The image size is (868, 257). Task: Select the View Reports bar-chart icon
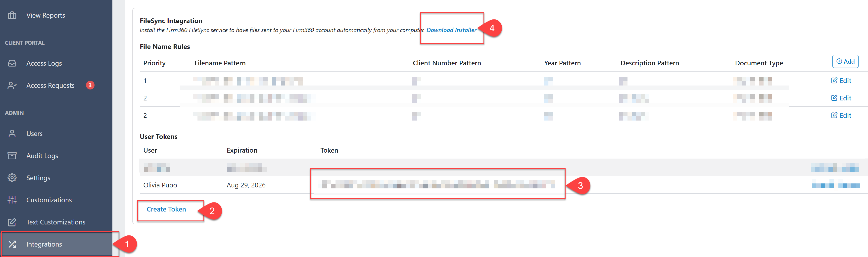pos(12,15)
